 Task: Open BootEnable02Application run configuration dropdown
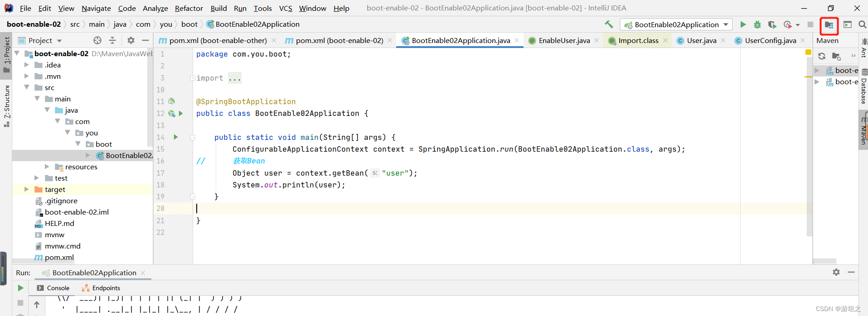tap(676, 24)
